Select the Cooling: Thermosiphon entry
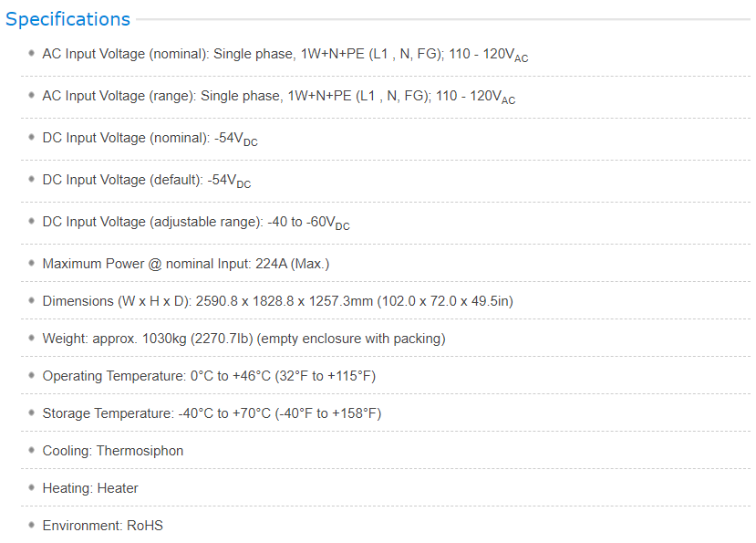The image size is (756, 543). pos(113,450)
